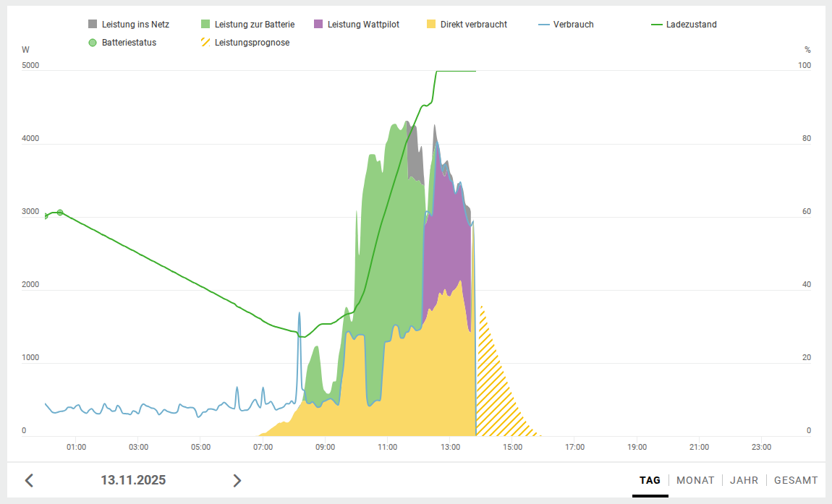Click the purple Leistung Wattpilot swatch
Screen dimensions: 832x504
[318, 25]
